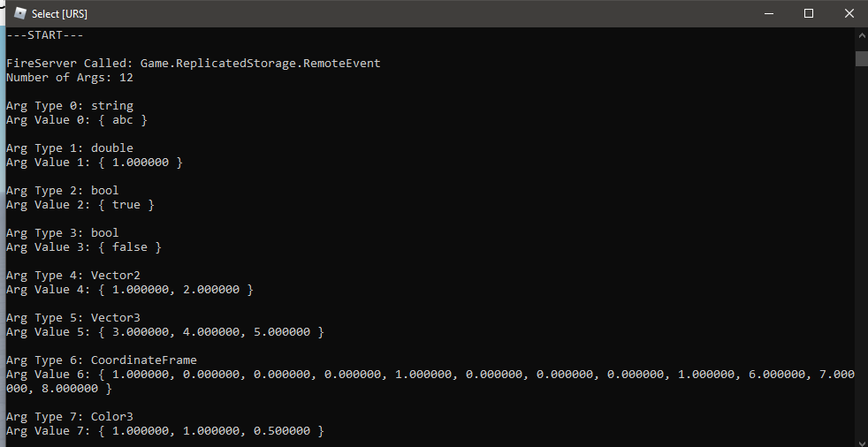Image resolution: width=868 pixels, height=447 pixels.
Task: Click the '{ true }' value of Arg 2
Action: (126, 205)
